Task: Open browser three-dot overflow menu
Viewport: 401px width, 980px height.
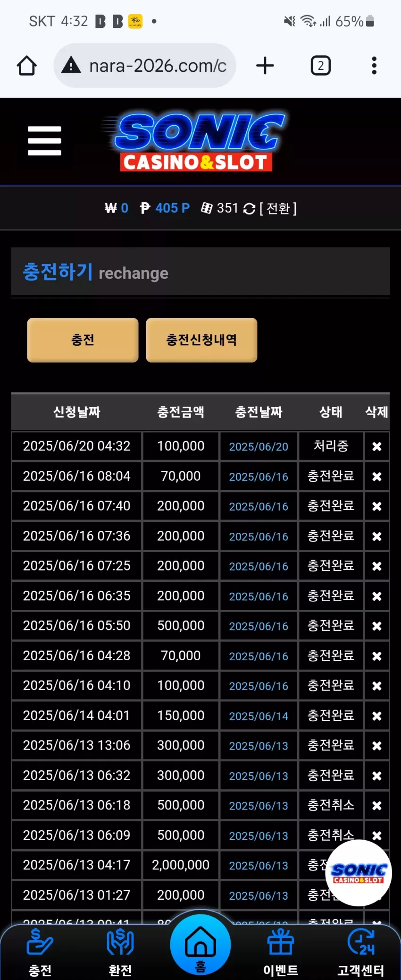Action: coord(374,66)
